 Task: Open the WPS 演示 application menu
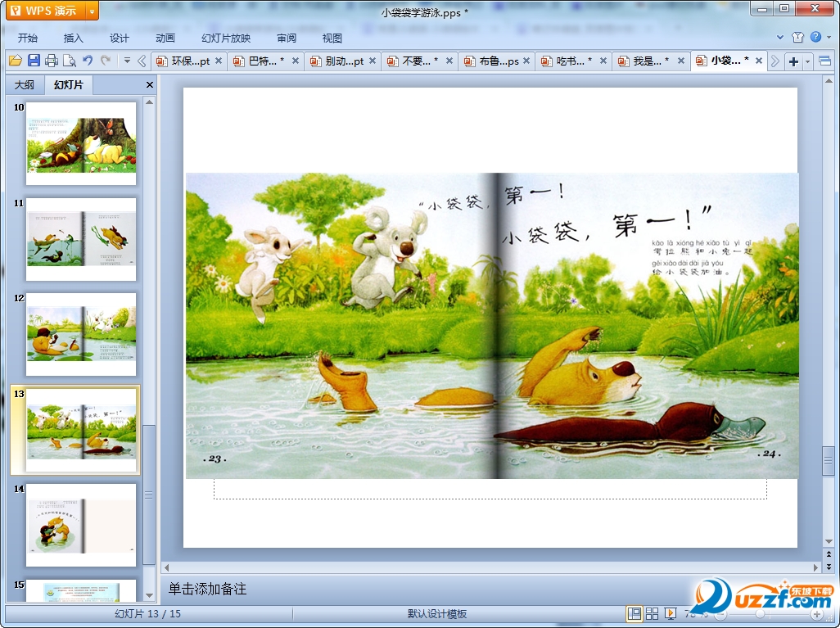(x=46, y=11)
